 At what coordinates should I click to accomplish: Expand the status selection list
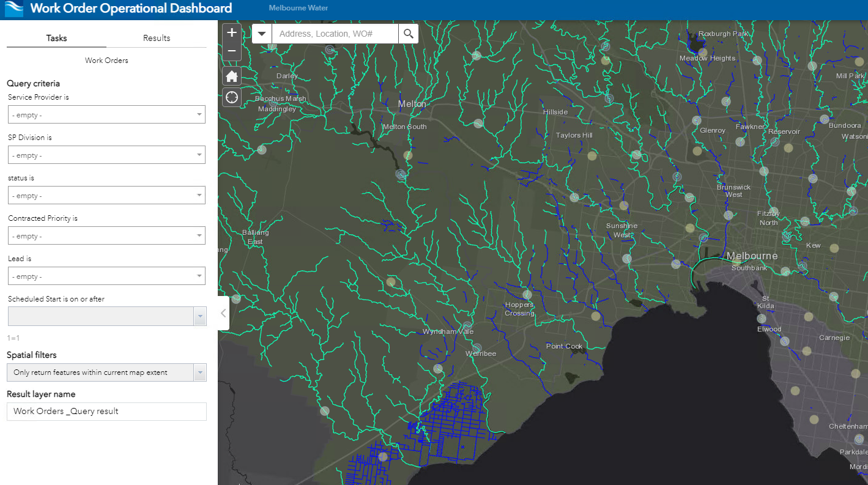[199, 195]
